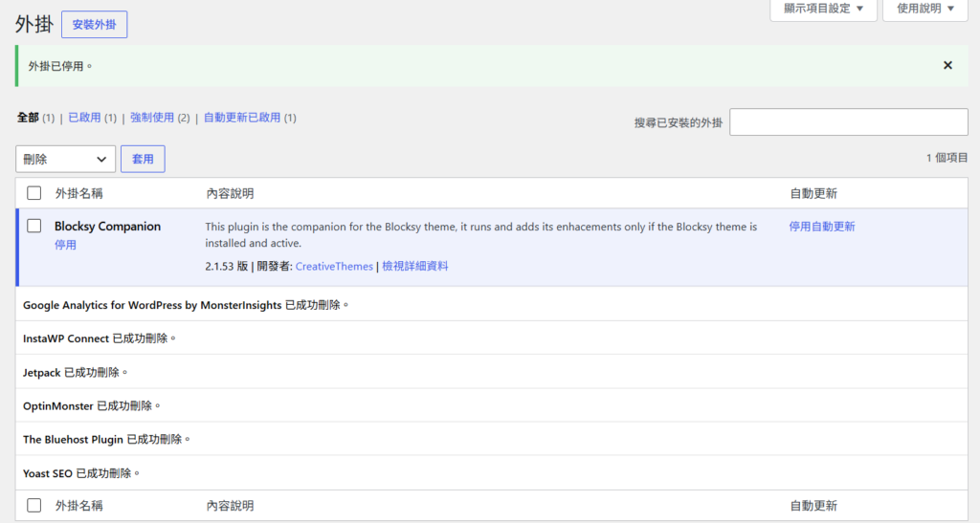Screen dimensions: 980x523
Task: Click the Yoast SEO 已成功刪除 message
Action: (x=81, y=473)
